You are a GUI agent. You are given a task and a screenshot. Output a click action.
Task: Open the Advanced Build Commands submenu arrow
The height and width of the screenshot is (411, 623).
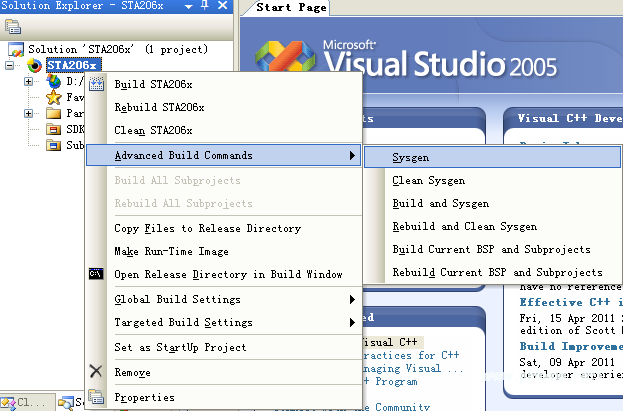click(352, 155)
